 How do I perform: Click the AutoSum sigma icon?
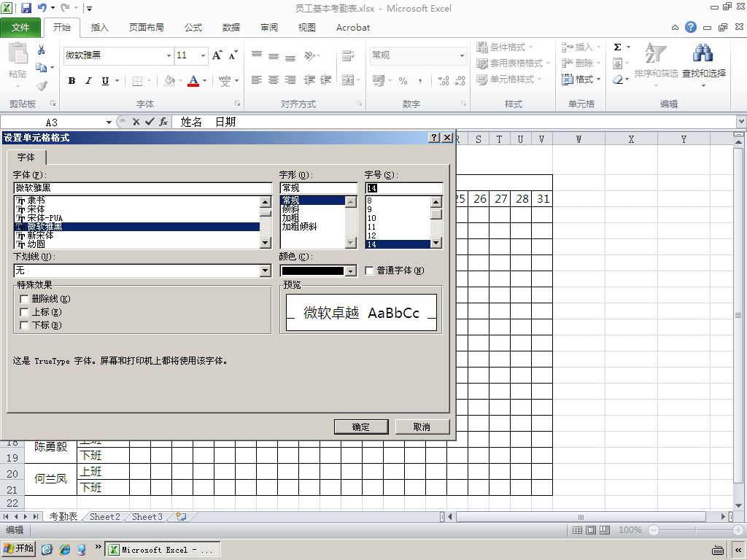pos(617,47)
